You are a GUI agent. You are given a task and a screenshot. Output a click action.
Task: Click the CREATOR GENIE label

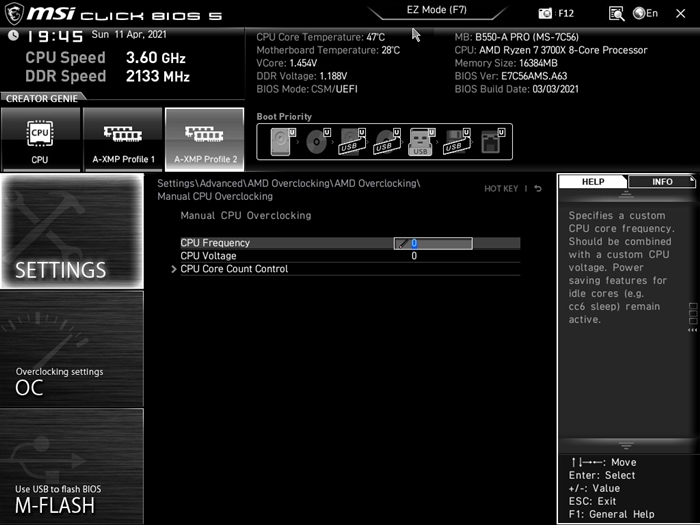[42, 99]
